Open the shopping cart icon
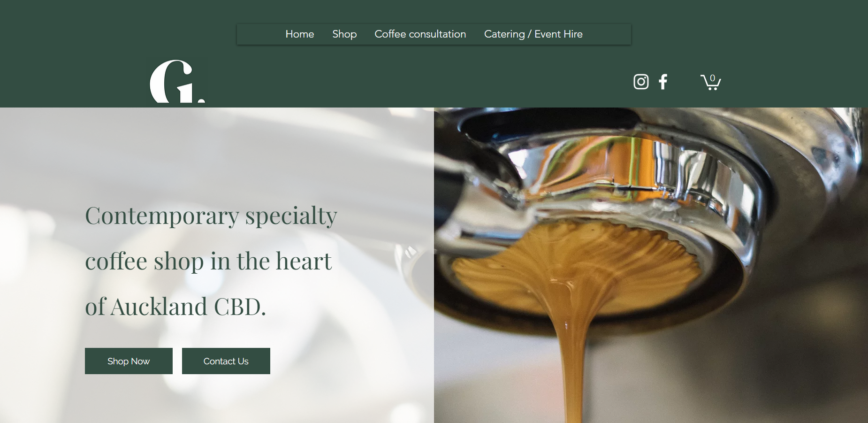868x423 pixels. [711, 82]
